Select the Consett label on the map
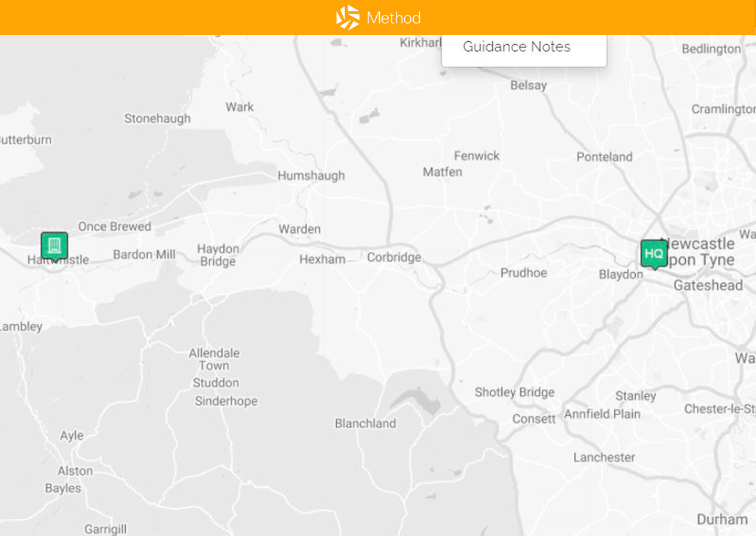The height and width of the screenshot is (536, 756). point(533,419)
